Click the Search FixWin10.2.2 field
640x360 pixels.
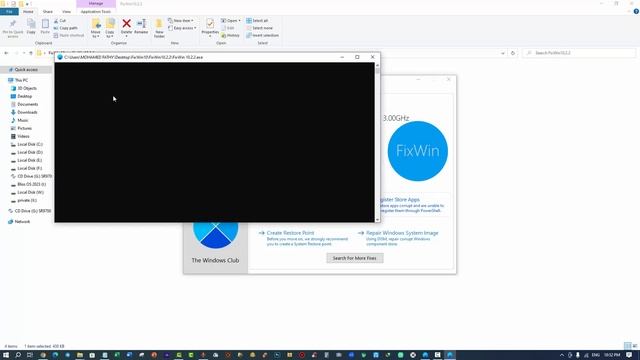579,53
